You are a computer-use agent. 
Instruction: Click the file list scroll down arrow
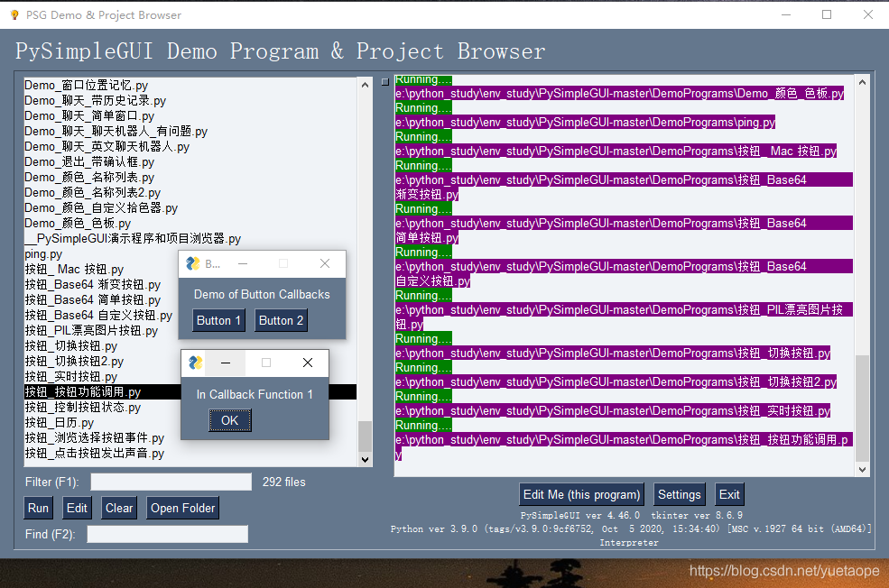tap(366, 459)
